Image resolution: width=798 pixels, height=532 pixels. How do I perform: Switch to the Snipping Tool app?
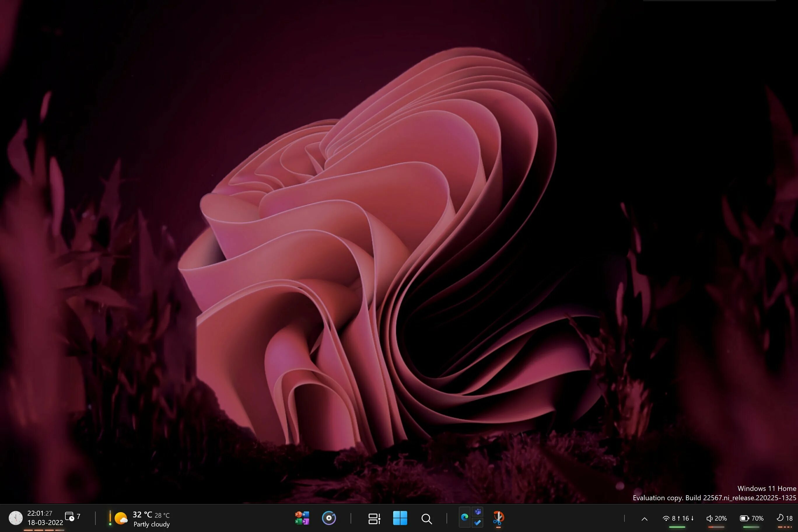tap(498, 518)
